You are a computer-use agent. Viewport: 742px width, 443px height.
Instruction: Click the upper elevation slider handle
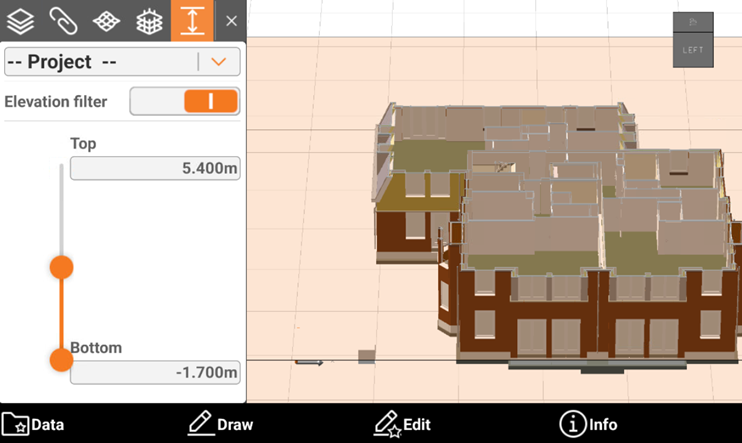click(x=62, y=267)
